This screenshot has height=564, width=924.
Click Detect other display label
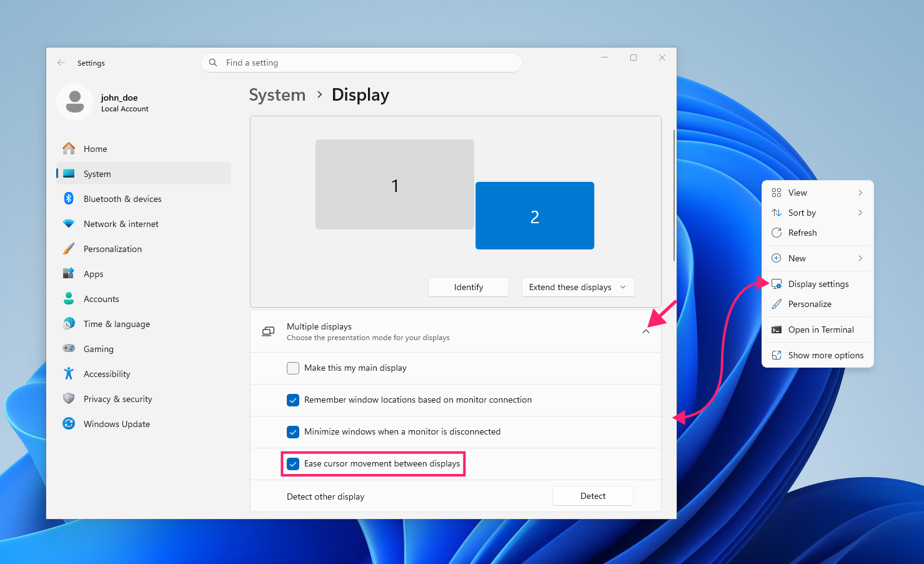pos(325,496)
